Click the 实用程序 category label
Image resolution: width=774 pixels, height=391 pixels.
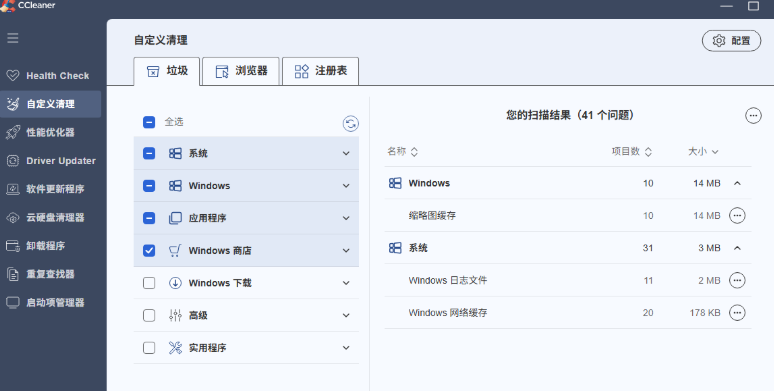point(207,348)
